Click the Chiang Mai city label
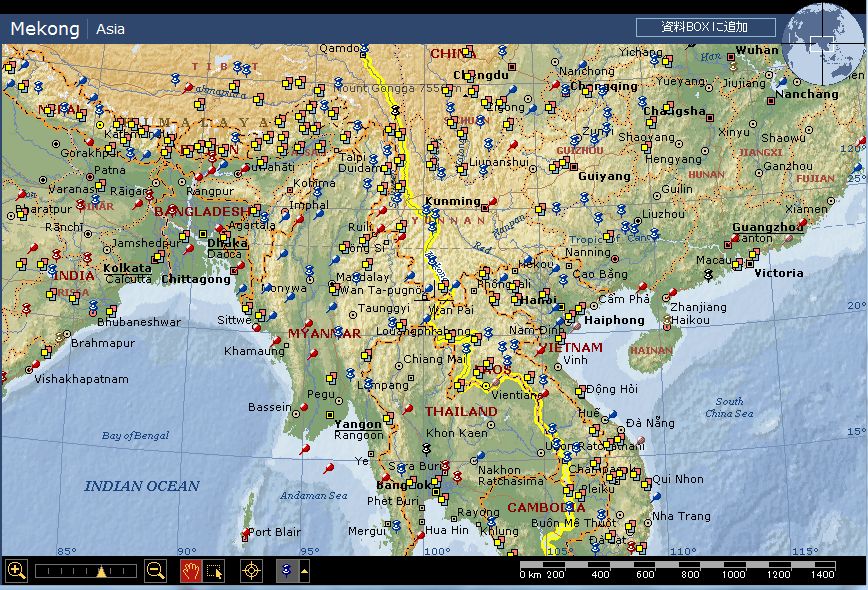 tap(435, 359)
